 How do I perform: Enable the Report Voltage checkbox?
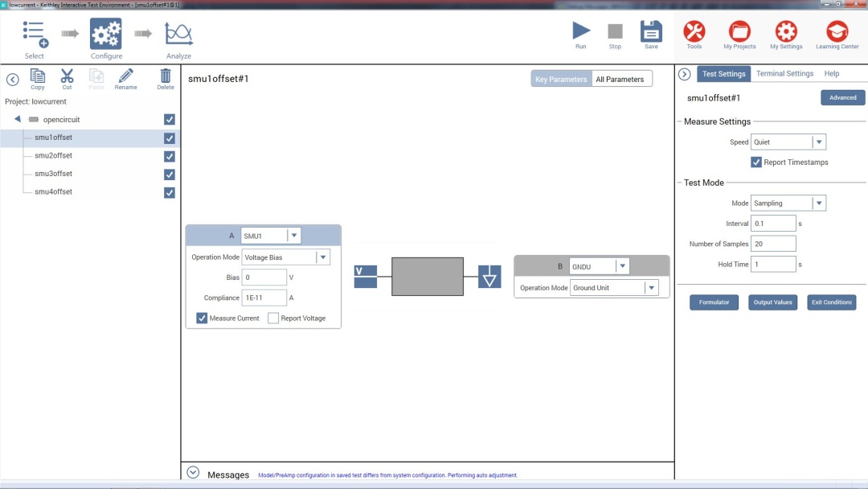pyautogui.click(x=273, y=318)
